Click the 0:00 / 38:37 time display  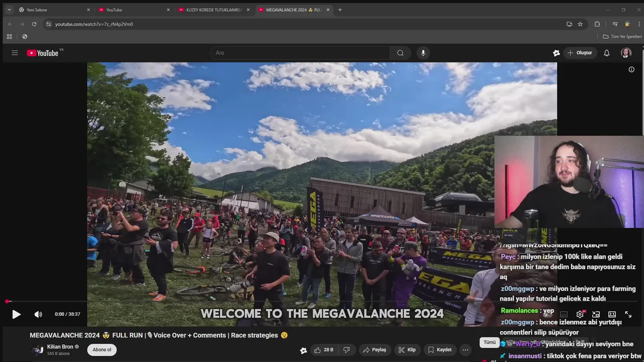[x=67, y=314]
